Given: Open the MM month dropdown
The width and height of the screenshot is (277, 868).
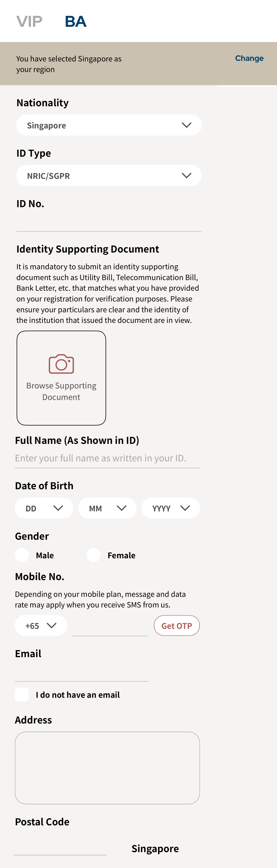Looking at the screenshot, I should click(107, 508).
